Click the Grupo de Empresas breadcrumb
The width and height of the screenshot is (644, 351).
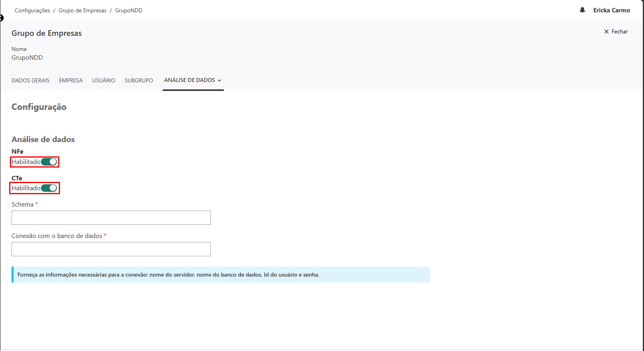tap(82, 10)
